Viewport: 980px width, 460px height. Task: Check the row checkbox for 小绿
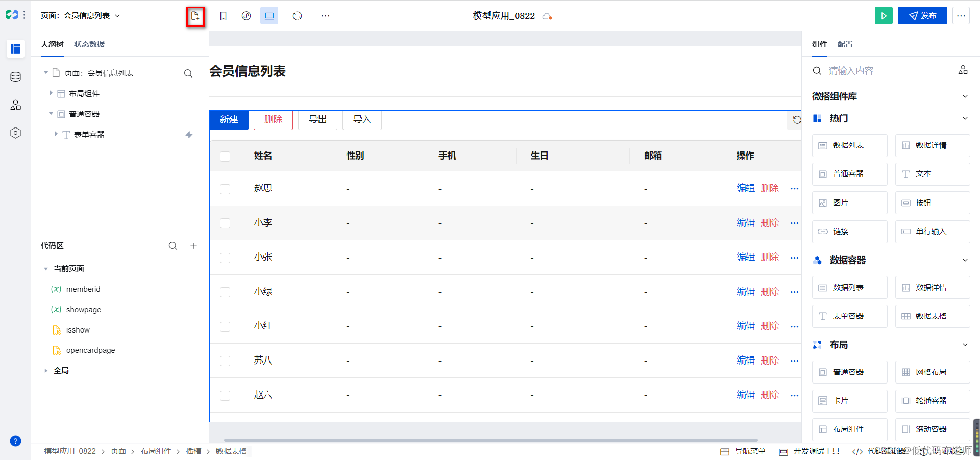[x=225, y=292]
